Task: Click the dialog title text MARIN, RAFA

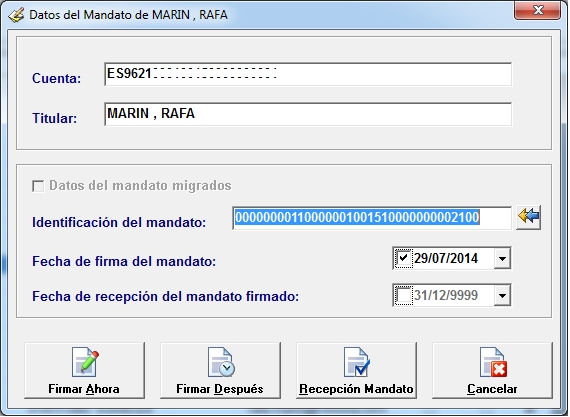Action: (190, 15)
